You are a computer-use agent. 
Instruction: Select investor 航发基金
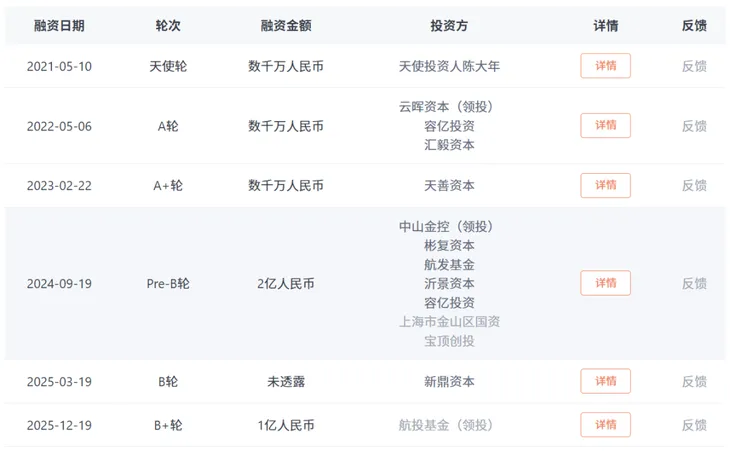point(449,264)
